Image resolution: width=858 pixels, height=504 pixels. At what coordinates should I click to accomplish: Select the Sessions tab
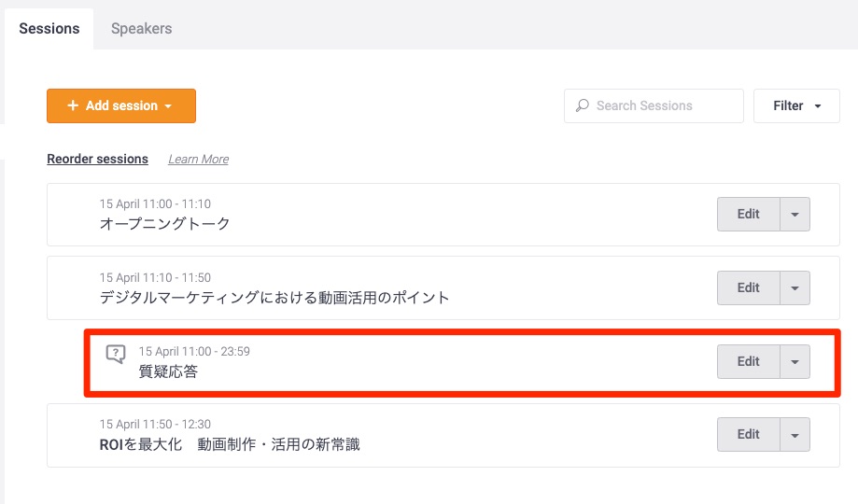point(49,28)
